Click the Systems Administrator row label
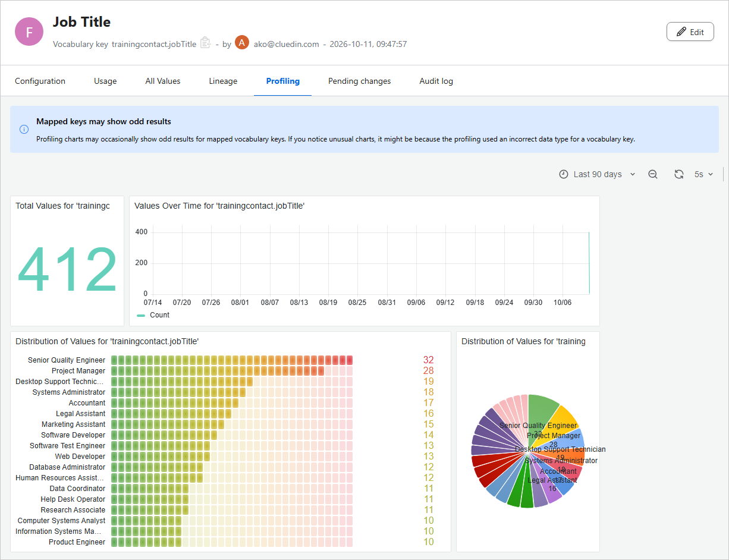Image resolution: width=729 pixels, height=560 pixels. (x=69, y=392)
